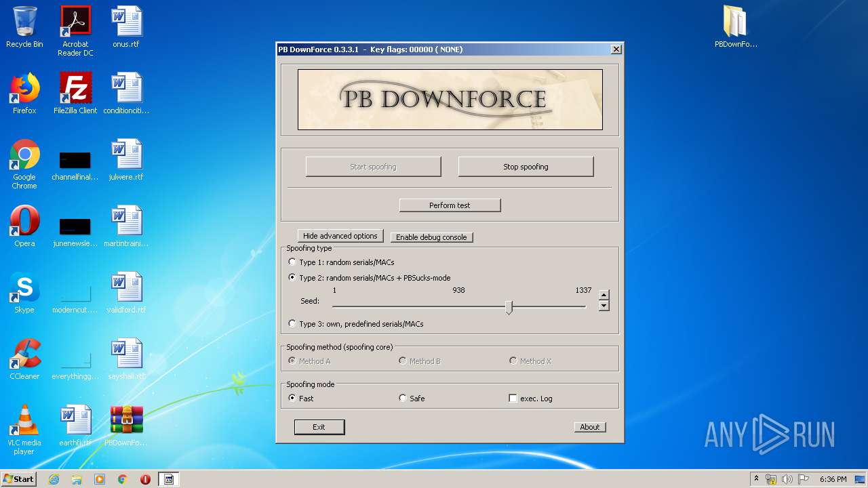Launch Skype desktop shortcut
This screenshot has height=488, width=868.
tap(24, 293)
